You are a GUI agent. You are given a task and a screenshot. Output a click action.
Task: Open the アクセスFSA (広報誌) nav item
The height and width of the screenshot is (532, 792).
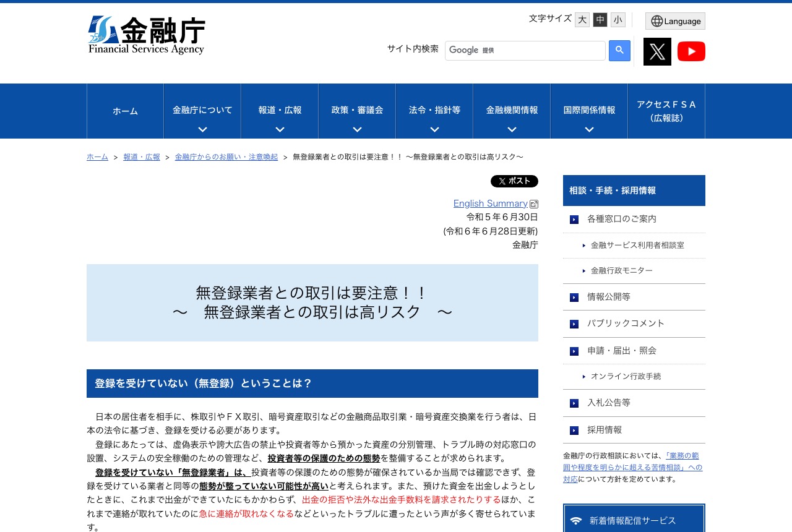click(666, 111)
